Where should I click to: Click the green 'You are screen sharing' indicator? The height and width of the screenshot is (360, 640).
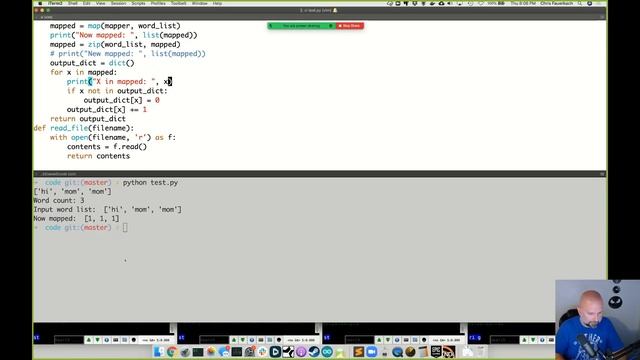point(302,26)
